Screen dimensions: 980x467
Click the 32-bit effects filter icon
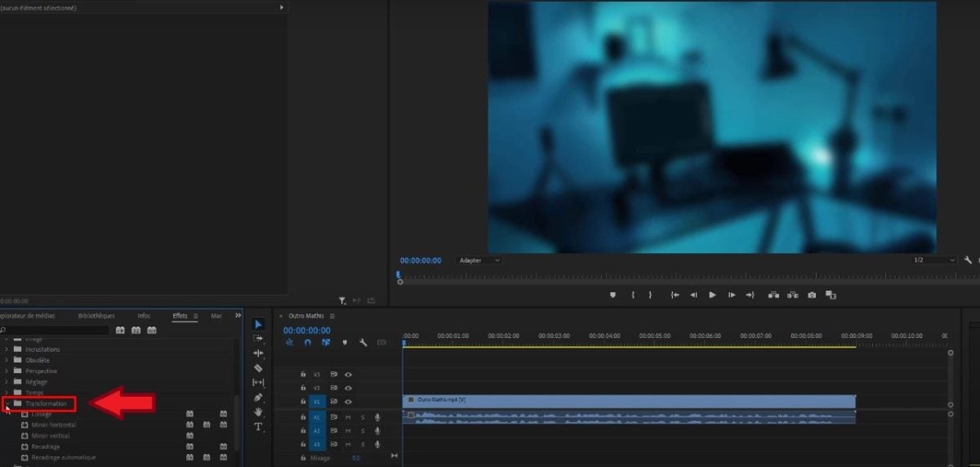(136, 330)
